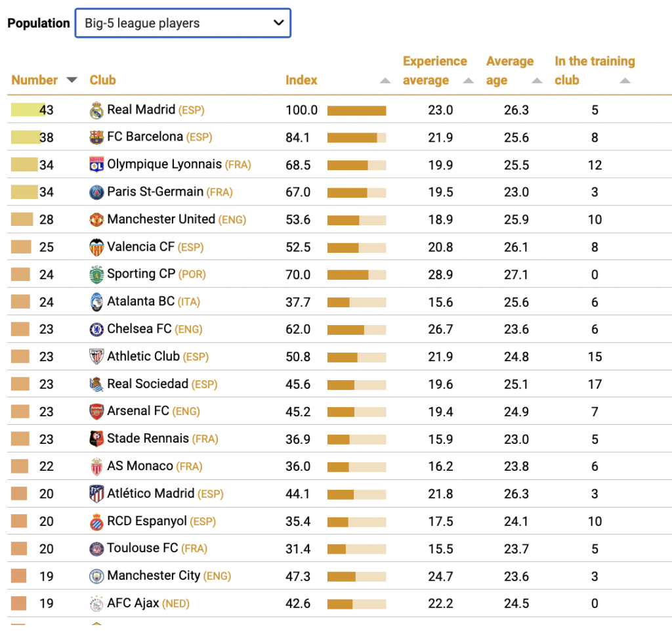Click the In the training club sort arrow
The height and width of the screenshot is (633, 672).
[625, 81]
